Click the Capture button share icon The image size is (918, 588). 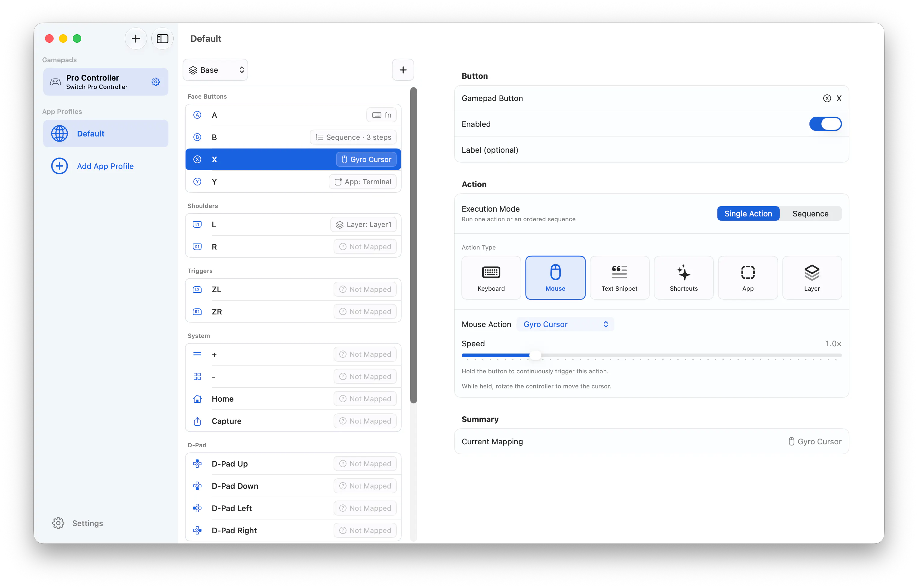tap(197, 421)
